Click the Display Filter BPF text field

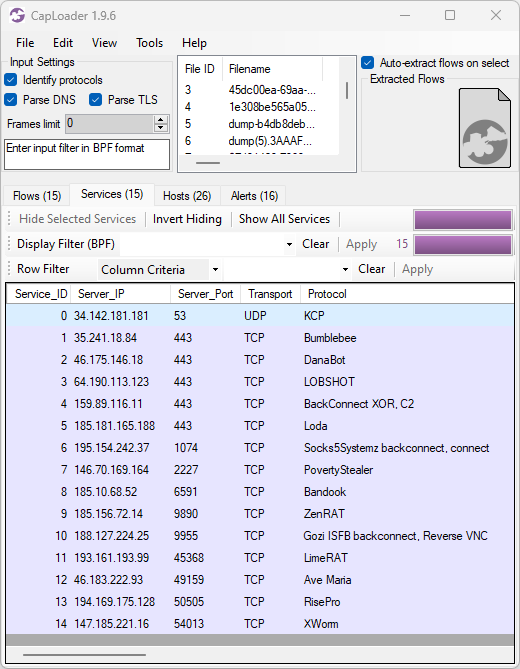[x=202, y=244]
